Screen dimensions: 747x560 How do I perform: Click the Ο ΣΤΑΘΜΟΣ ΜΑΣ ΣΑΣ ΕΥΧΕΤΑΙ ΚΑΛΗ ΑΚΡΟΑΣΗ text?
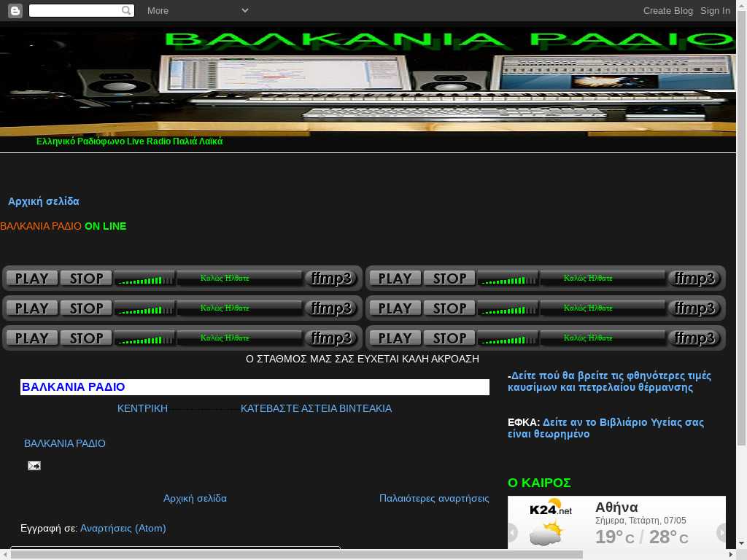coord(363,359)
